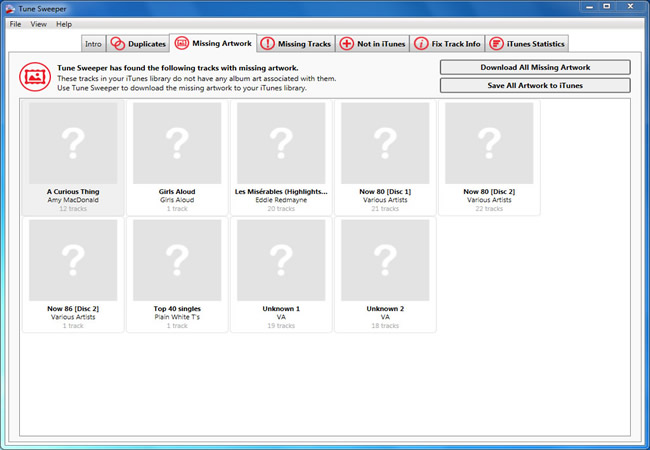The image size is (650, 450).
Task: Click the Not in iTunes plus icon
Action: 347,44
